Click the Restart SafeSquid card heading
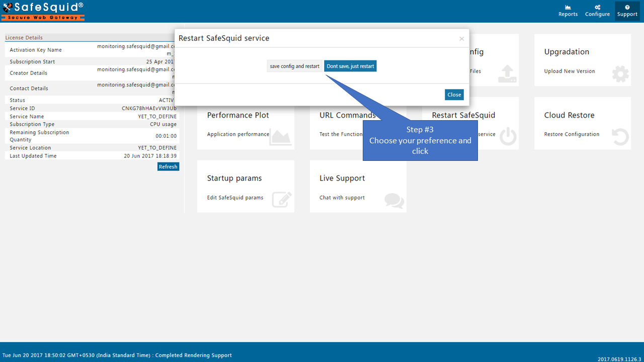644x362 pixels. (x=463, y=115)
